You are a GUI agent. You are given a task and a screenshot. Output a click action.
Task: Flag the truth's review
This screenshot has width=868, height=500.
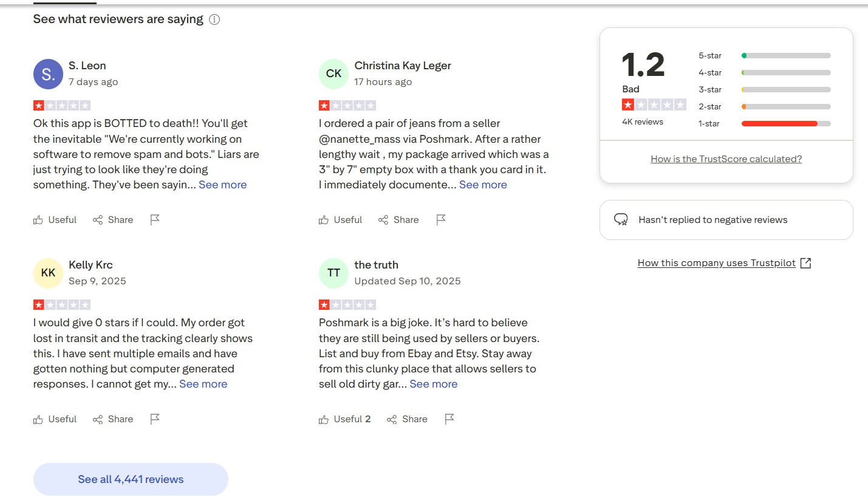(x=449, y=419)
